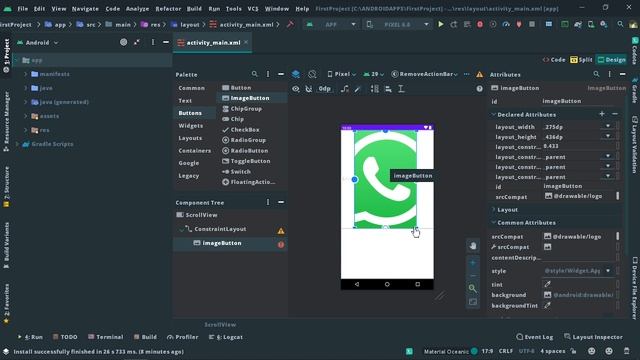
Task: Click the help question mark icon
Action: pos(480,89)
